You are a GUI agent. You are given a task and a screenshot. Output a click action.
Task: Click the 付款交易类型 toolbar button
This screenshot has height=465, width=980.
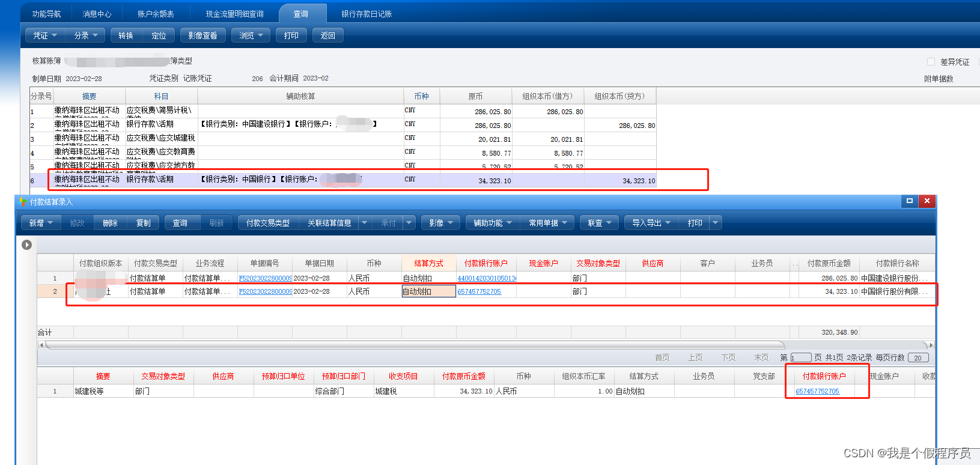(x=268, y=223)
